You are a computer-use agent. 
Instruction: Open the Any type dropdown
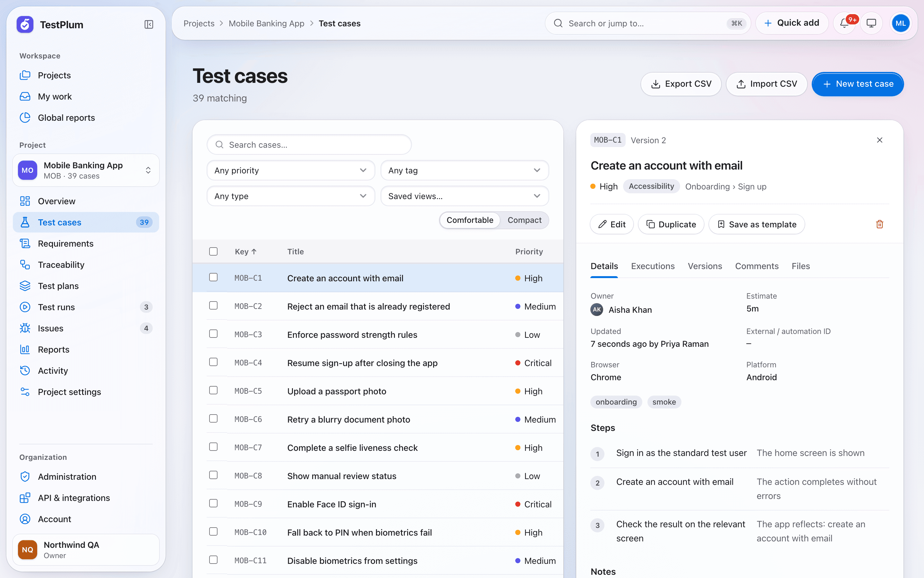coord(291,196)
